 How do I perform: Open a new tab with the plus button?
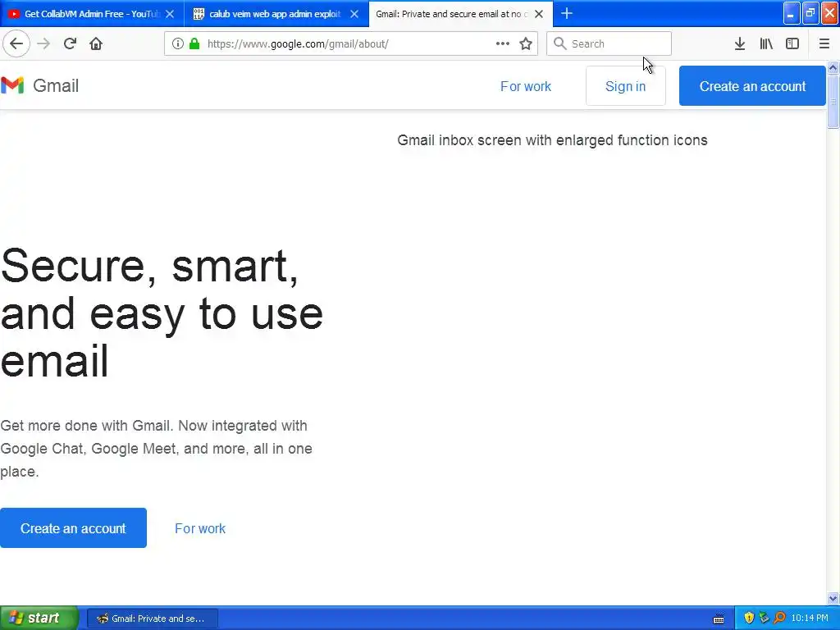click(x=567, y=13)
